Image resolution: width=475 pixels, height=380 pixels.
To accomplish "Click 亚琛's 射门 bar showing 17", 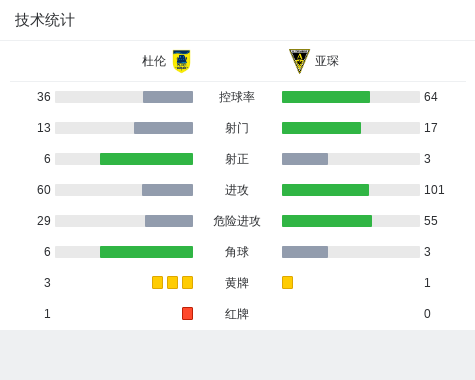I will point(321,128).
